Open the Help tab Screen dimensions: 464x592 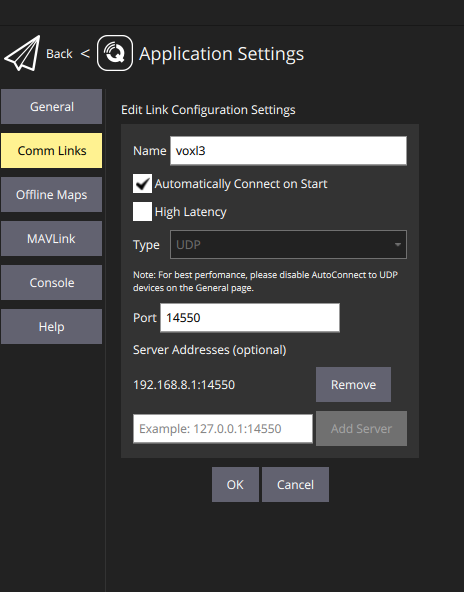pyautogui.click(x=51, y=327)
